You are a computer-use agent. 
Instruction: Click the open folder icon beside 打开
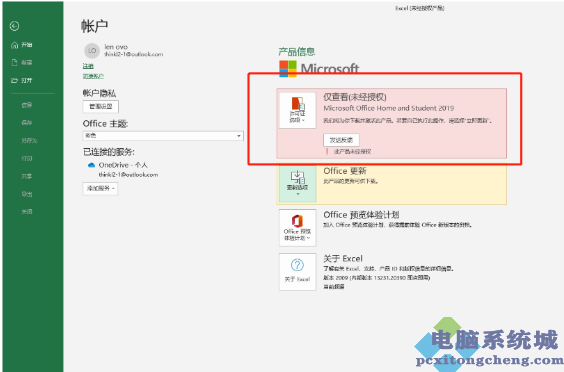pos(14,80)
